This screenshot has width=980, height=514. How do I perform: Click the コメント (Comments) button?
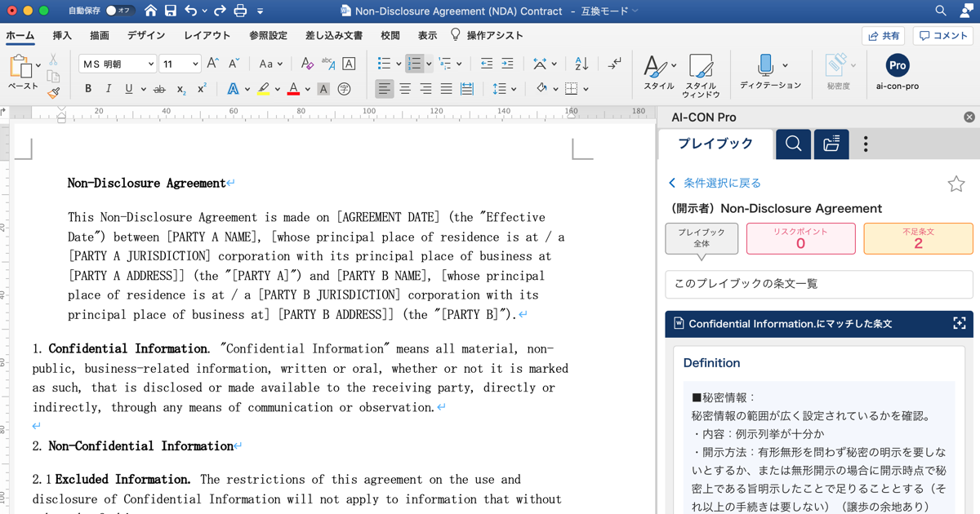943,36
